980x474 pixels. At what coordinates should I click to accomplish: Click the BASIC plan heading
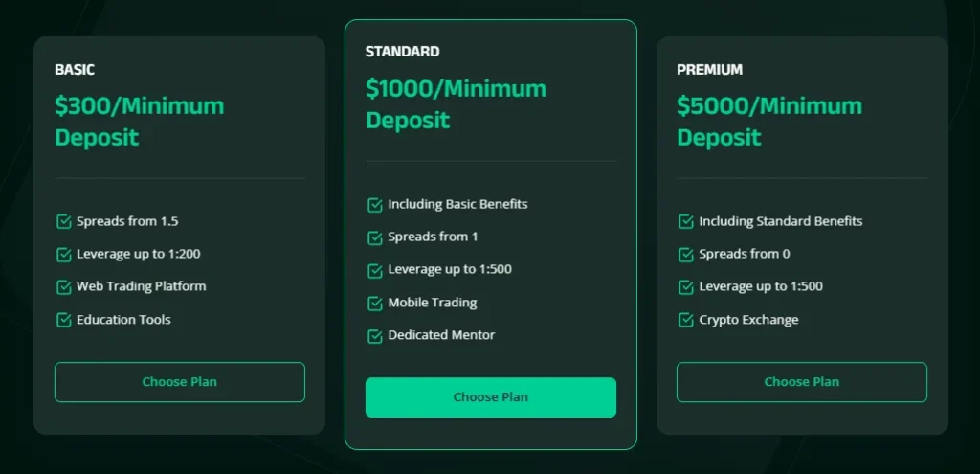[x=75, y=70]
